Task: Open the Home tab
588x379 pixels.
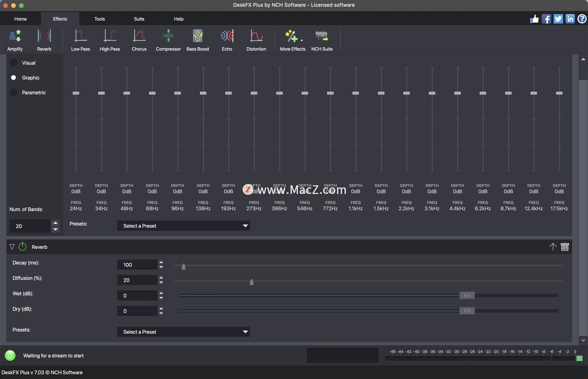Action: tap(21, 19)
